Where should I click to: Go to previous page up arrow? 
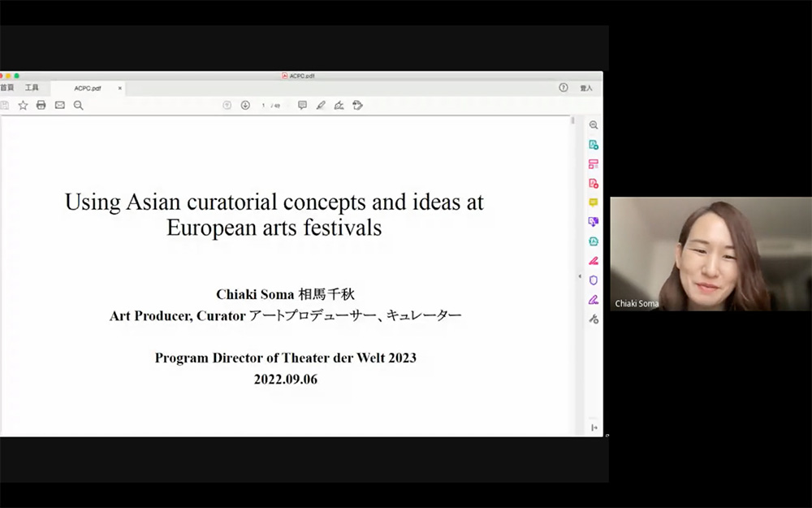pyautogui.click(x=227, y=105)
